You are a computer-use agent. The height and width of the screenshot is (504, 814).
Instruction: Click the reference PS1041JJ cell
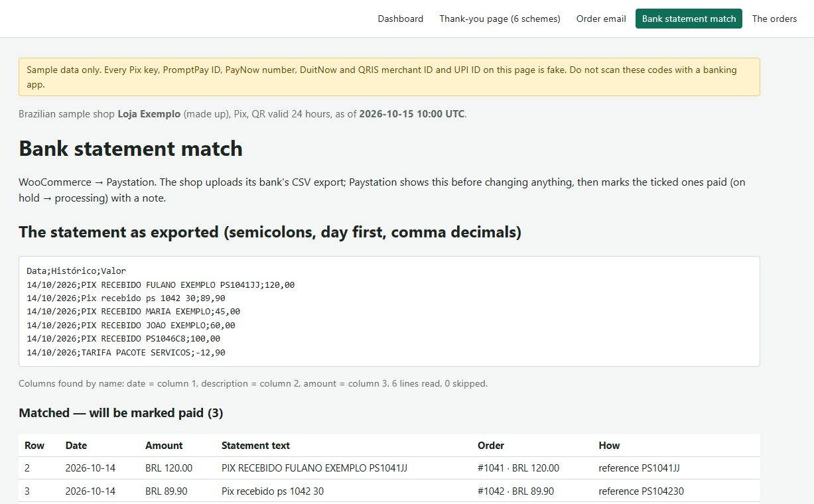tap(639, 468)
